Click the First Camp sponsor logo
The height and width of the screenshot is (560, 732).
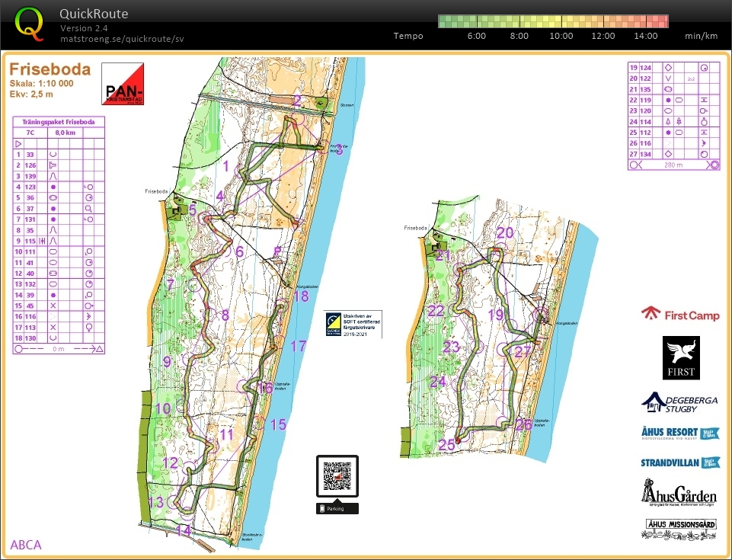(x=680, y=315)
